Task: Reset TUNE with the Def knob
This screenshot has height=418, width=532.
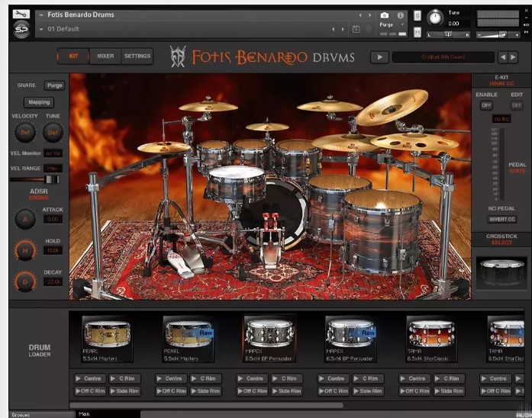Action: point(53,132)
